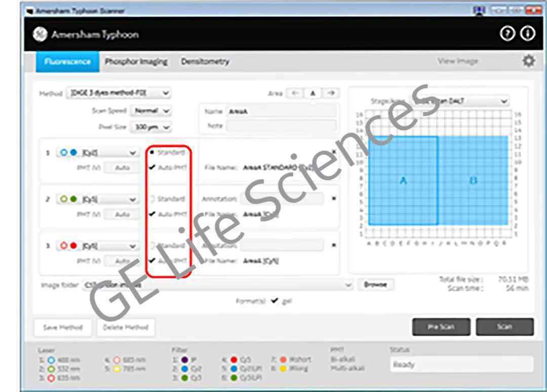
Task: Go to next area with right arrow
Action: pyautogui.click(x=331, y=93)
